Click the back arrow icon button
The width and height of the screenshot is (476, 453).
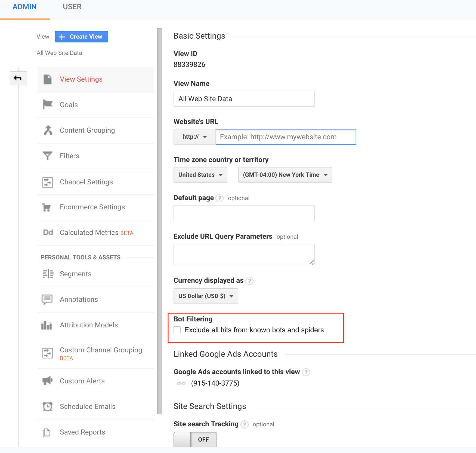pos(18,78)
